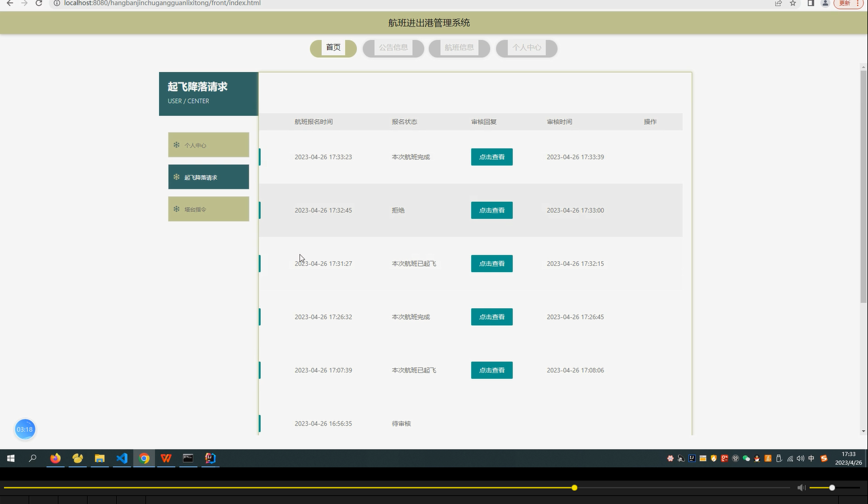
Task: Open the terminal window from the taskbar
Action: [x=188, y=458]
